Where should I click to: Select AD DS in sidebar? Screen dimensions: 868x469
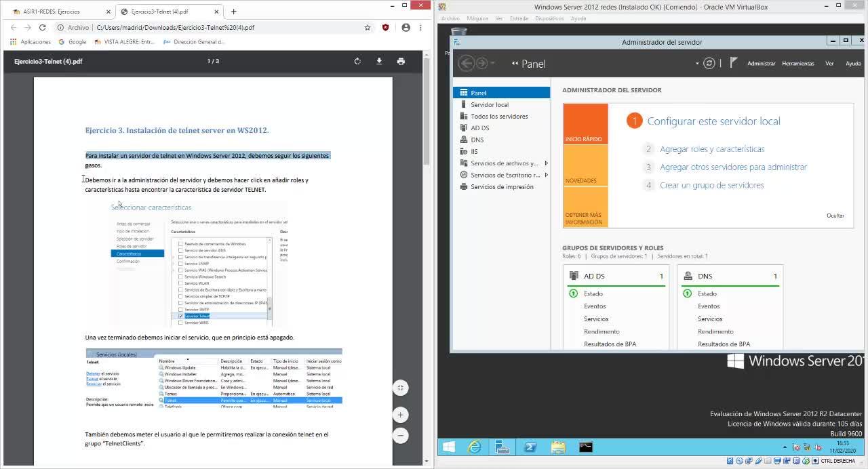[501, 128]
